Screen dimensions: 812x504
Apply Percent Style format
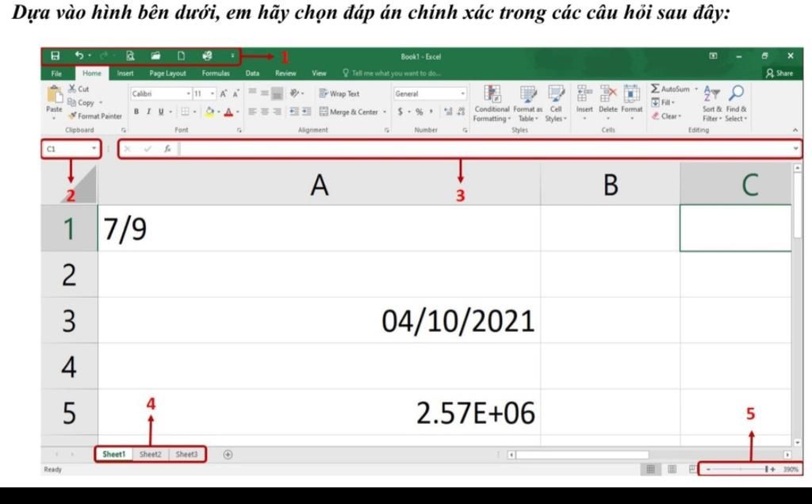pyautogui.click(x=419, y=111)
